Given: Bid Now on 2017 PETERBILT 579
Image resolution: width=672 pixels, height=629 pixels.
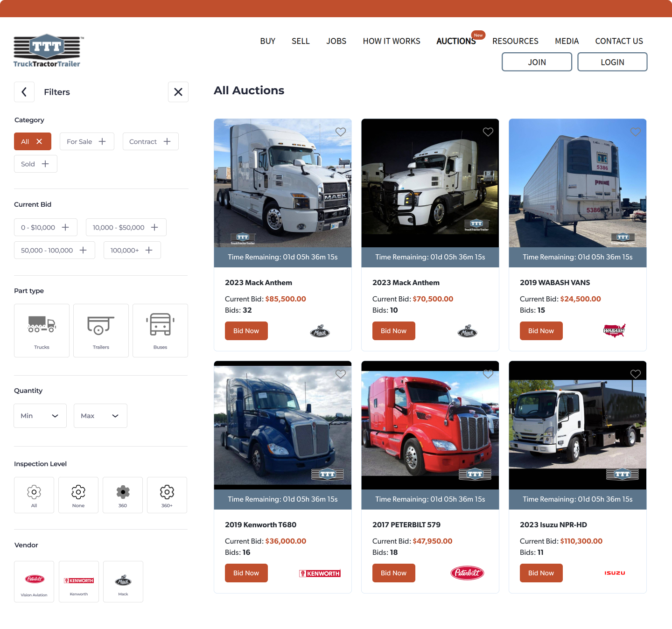Looking at the screenshot, I should click(x=394, y=573).
